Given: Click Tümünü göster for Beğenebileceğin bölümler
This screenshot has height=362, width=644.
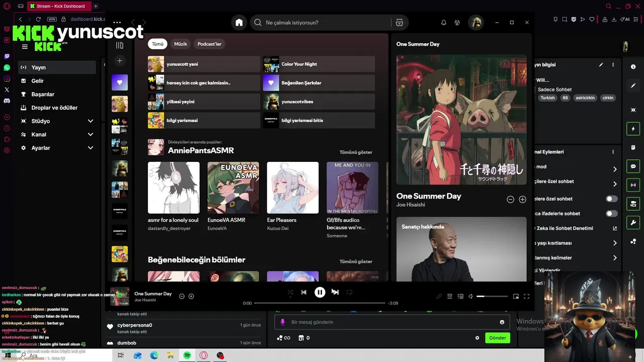Looking at the screenshot, I should point(356,261).
